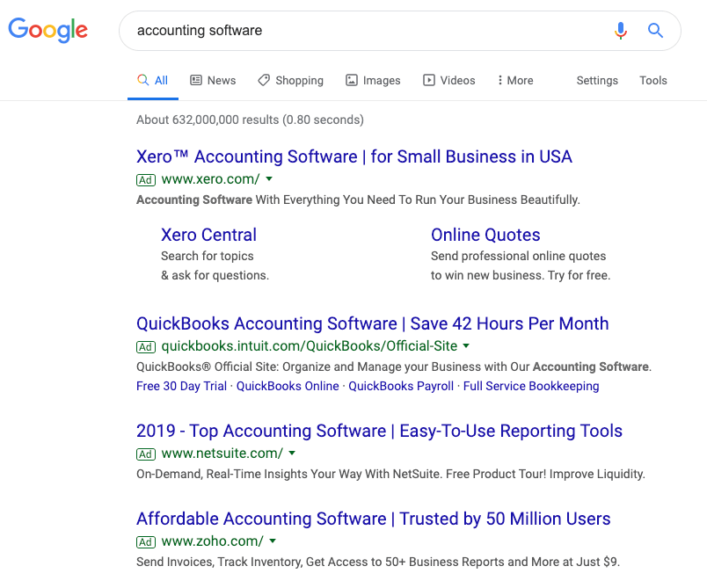Expand dropdown arrow next to zoho.com URL
This screenshot has height=588, width=707.
pyautogui.click(x=273, y=541)
